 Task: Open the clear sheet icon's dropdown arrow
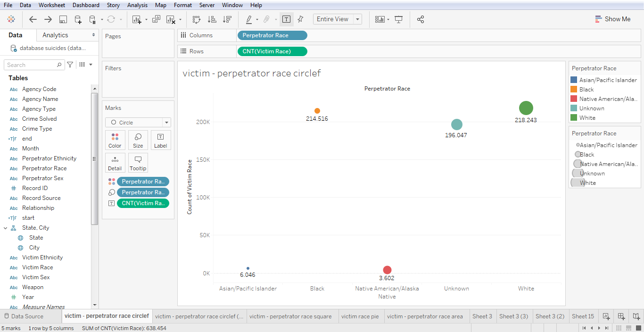tap(180, 20)
